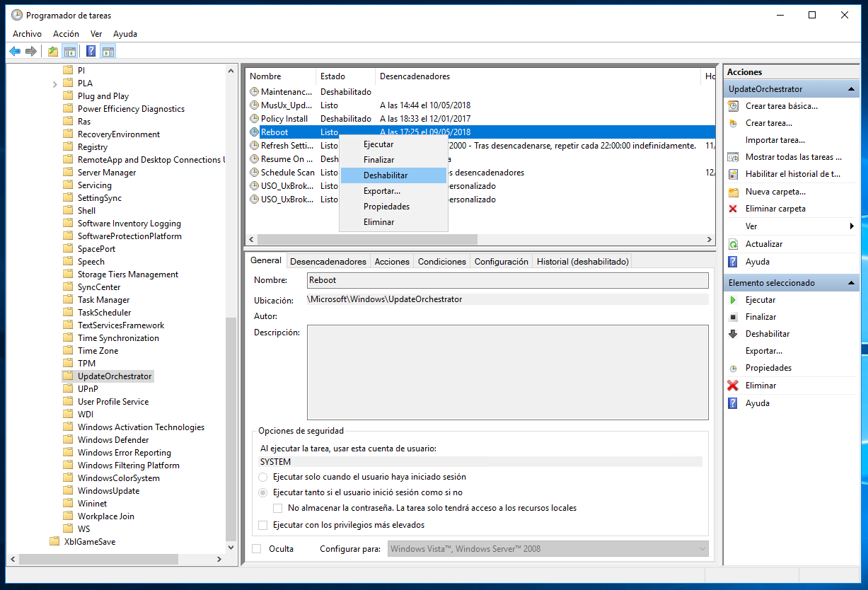This screenshot has height=590, width=868.
Task: Open the 'Configurar para' dropdown
Action: pos(548,549)
